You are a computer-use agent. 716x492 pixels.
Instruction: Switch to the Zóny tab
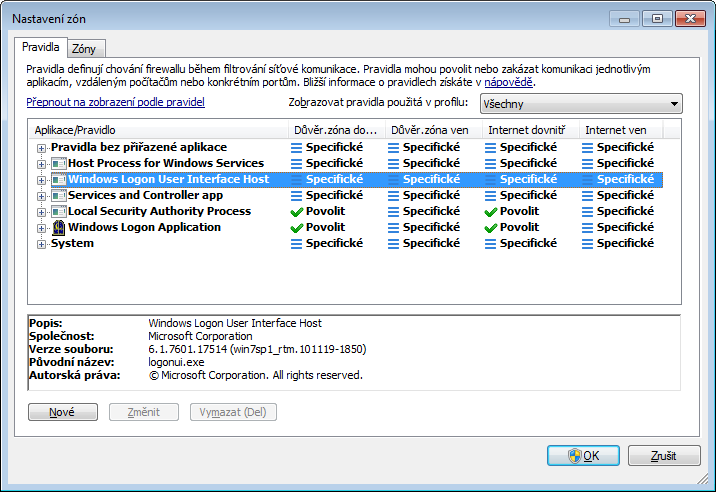point(84,49)
